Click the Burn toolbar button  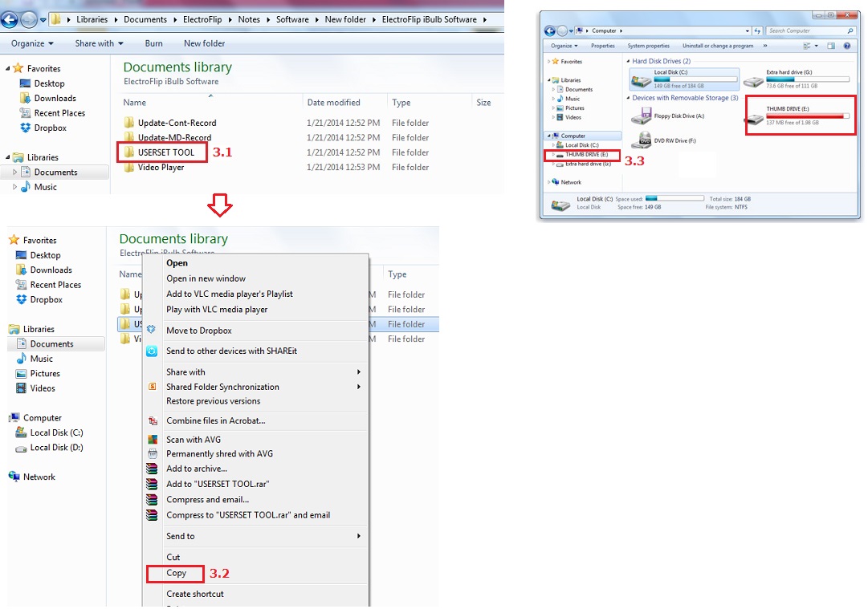click(x=153, y=43)
